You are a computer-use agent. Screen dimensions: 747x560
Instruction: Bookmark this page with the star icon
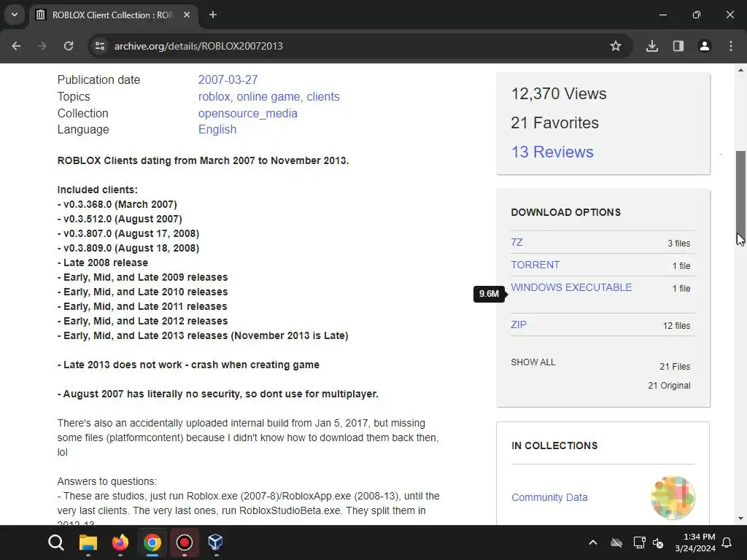tap(616, 46)
